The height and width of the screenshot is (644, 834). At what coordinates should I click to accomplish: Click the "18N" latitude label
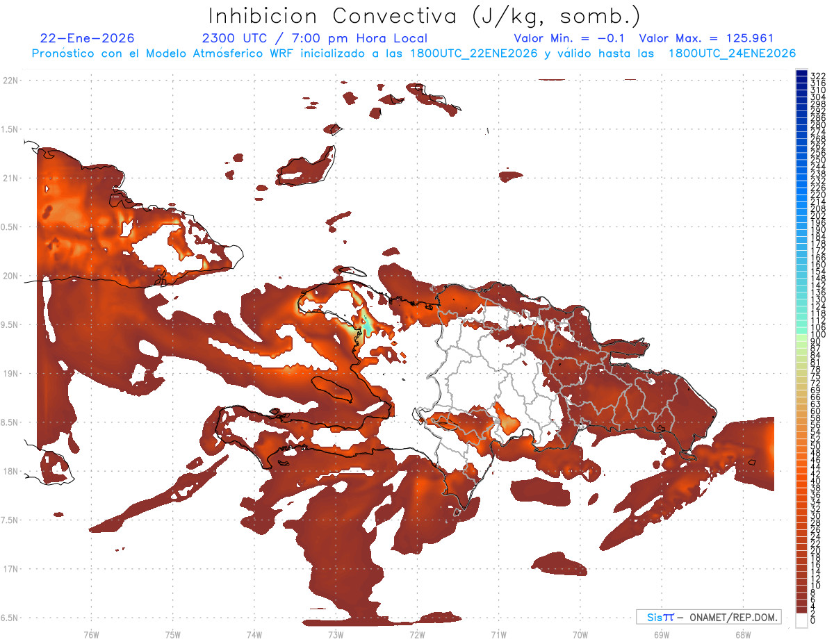tap(10, 471)
